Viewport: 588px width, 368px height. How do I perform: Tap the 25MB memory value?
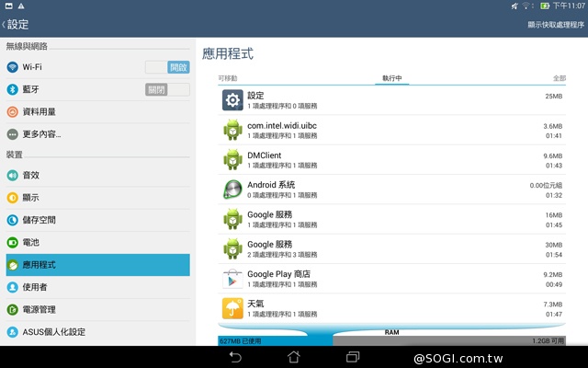(553, 96)
